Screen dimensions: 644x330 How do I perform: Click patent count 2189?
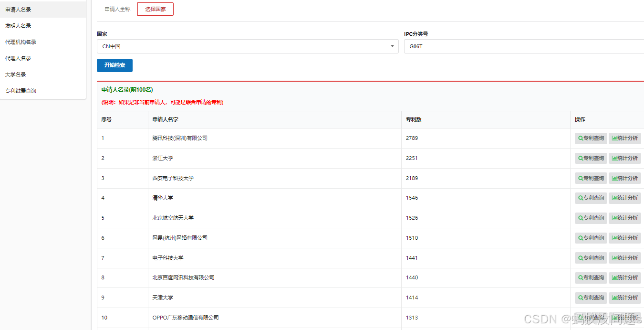pyautogui.click(x=412, y=178)
